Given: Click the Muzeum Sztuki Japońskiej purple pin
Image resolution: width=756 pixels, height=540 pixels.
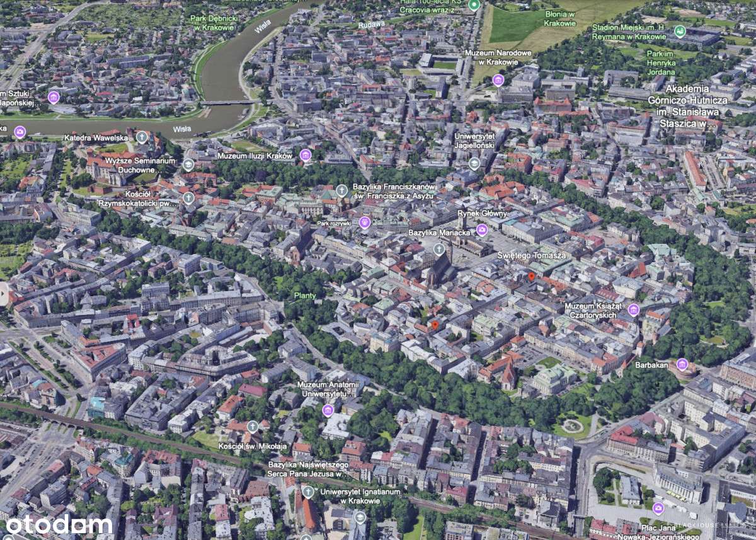Looking at the screenshot, I should 54,97.
